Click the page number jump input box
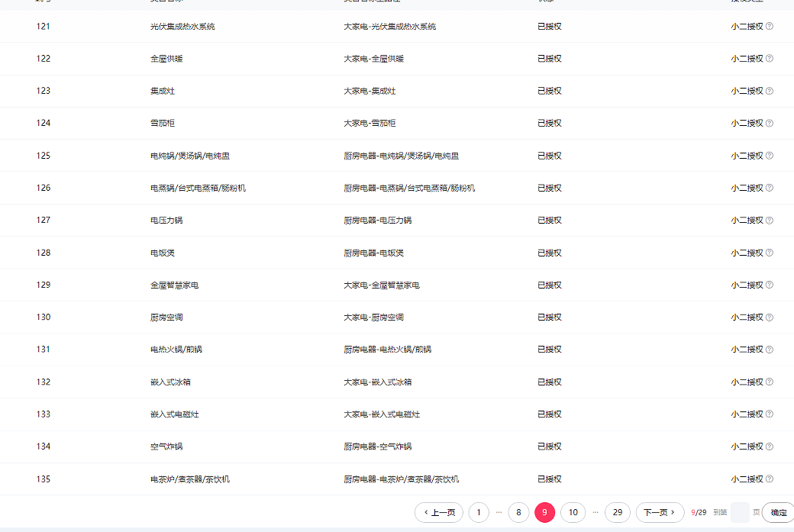 740,513
